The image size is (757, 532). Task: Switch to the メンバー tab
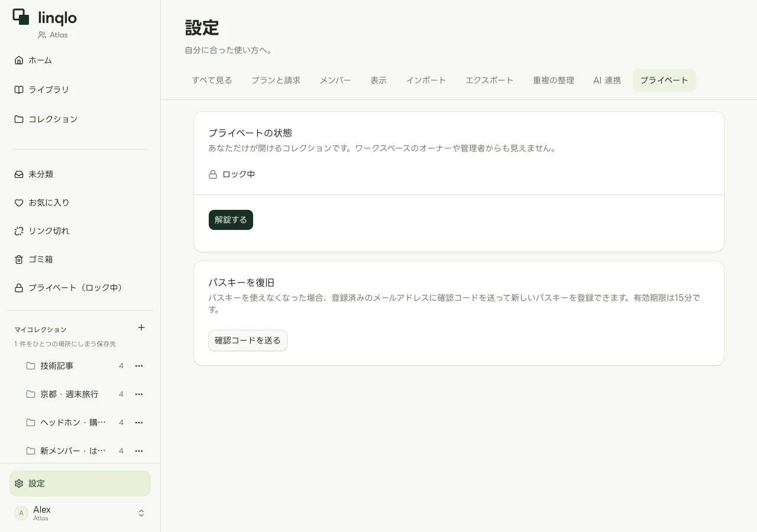[335, 80]
